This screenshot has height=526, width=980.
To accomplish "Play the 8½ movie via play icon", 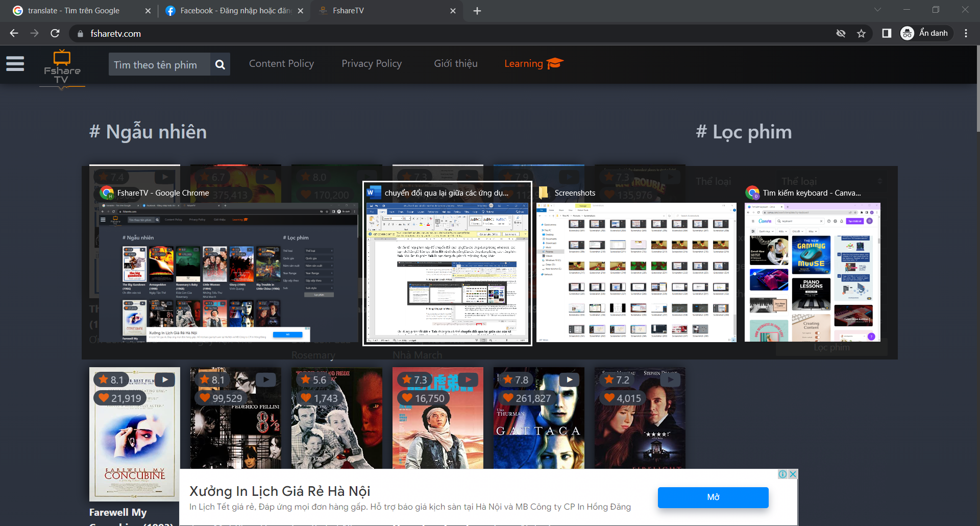I will [266, 379].
